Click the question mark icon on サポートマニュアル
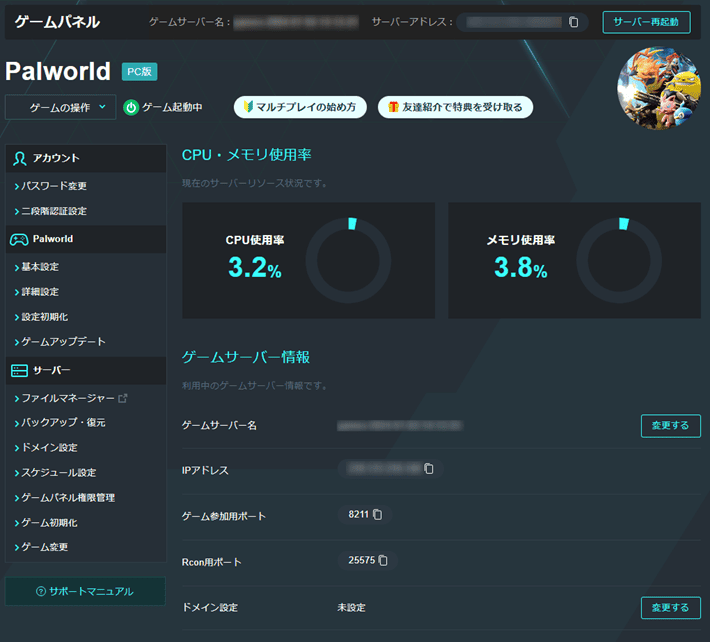 41,591
